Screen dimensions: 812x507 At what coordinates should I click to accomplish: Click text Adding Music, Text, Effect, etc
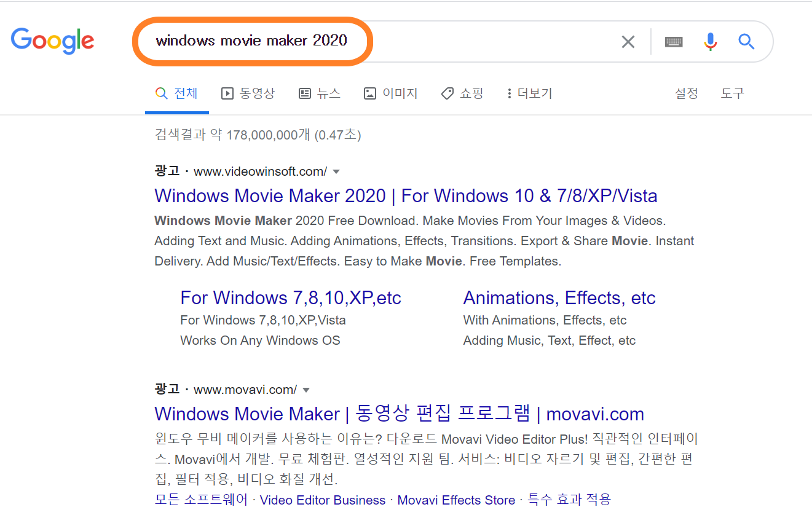(550, 340)
